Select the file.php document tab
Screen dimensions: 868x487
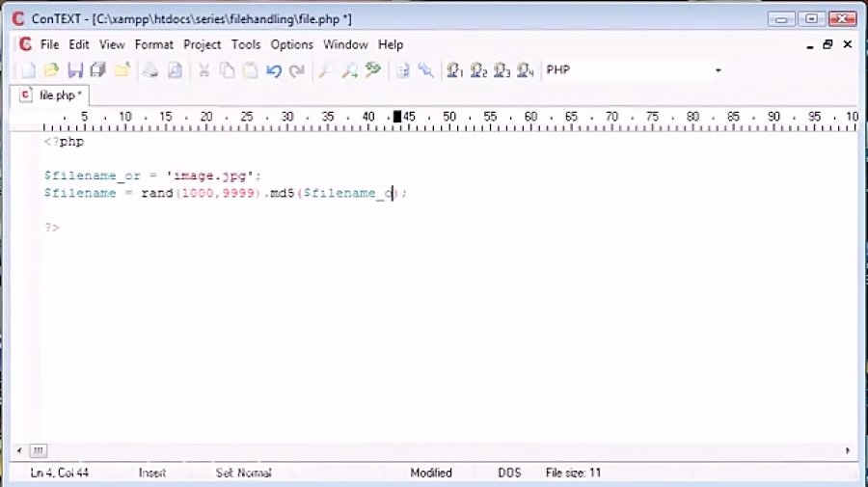(51, 95)
